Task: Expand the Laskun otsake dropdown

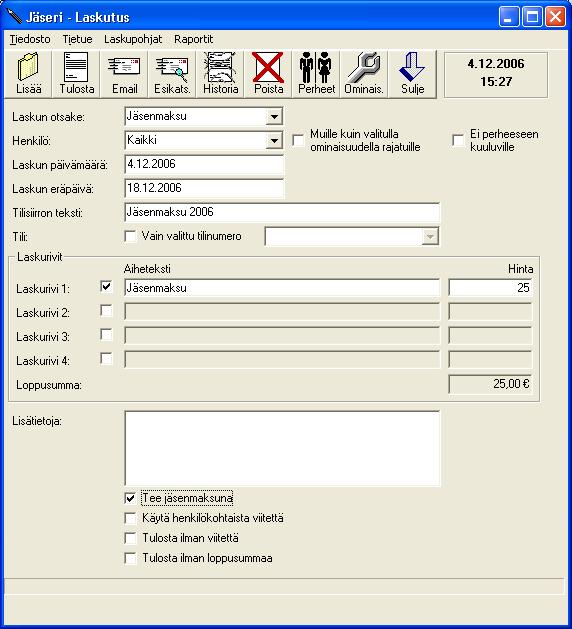Action: 274,117
